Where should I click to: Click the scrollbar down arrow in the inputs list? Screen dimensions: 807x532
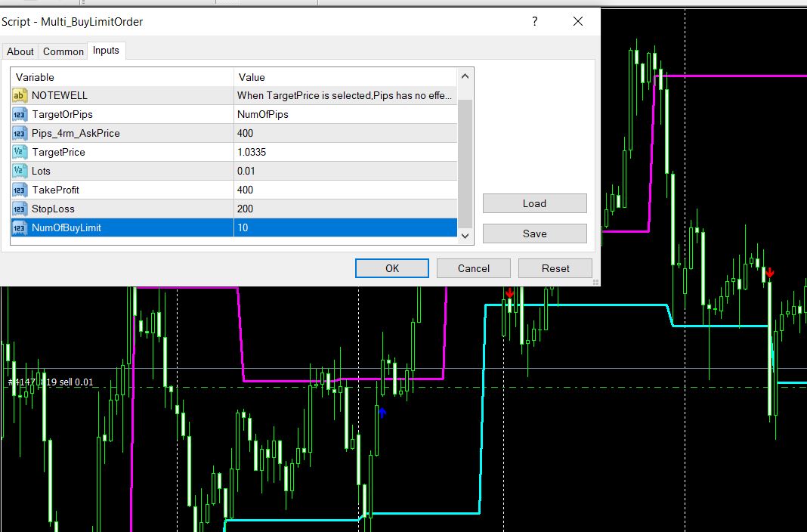465,235
